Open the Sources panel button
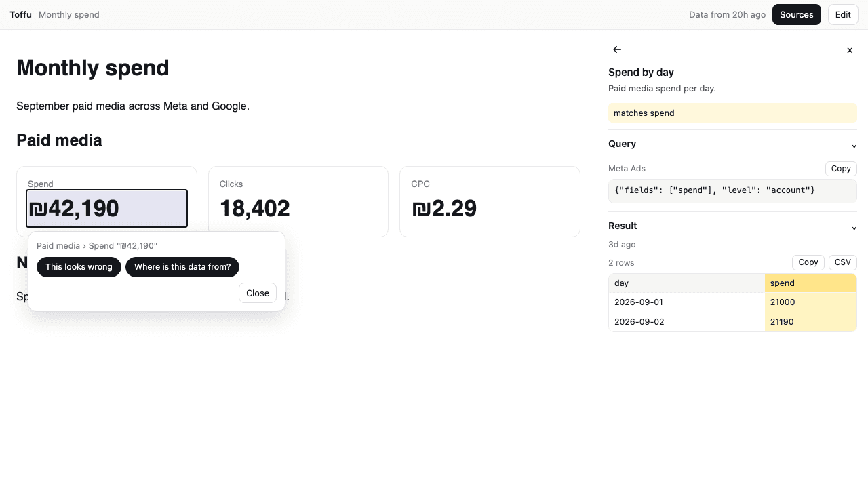Image resolution: width=868 pixels, height=488 pixels. coord(797,15)
